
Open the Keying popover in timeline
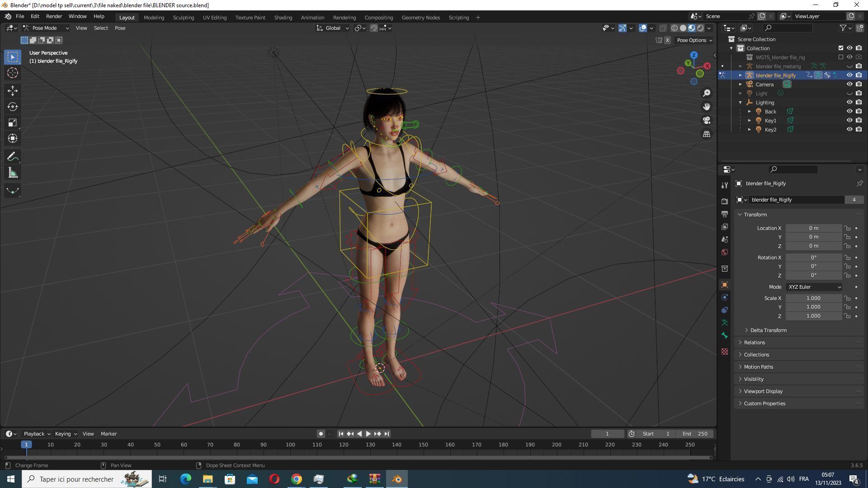click(66, 434)
